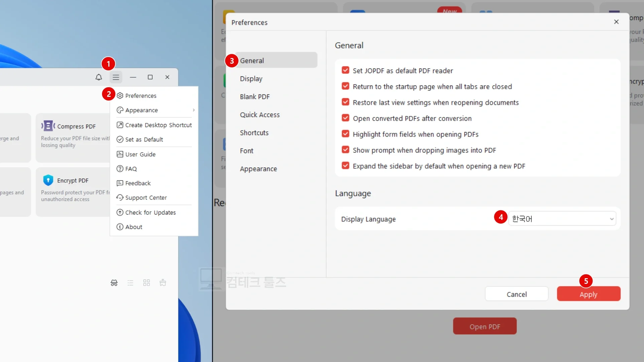Click the Encrypt PDF card title
This screenshot has width=644, height=362.
tap(73, 180)
